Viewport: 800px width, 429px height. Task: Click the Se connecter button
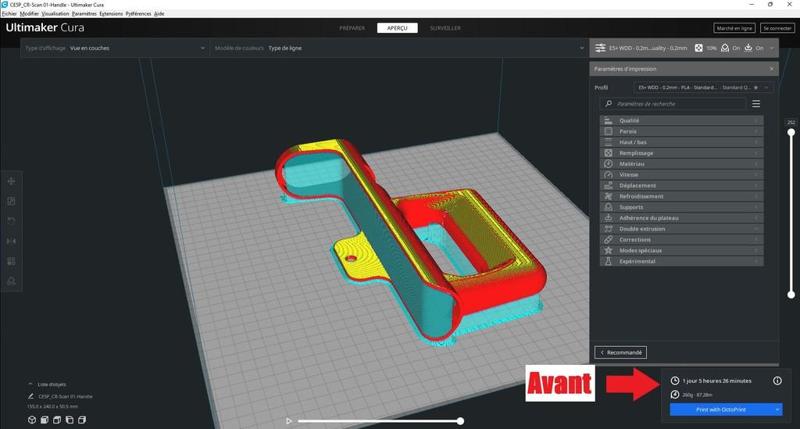point(777,28)
